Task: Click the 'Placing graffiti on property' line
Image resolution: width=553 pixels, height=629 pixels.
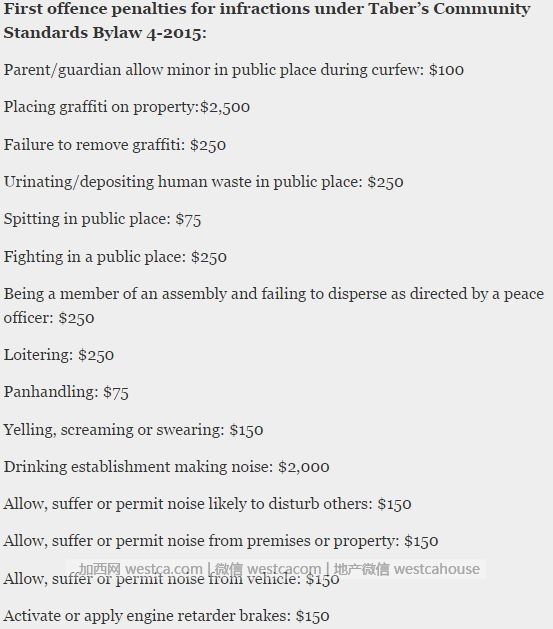Action: pyautogui.click(x=127, y=107)
